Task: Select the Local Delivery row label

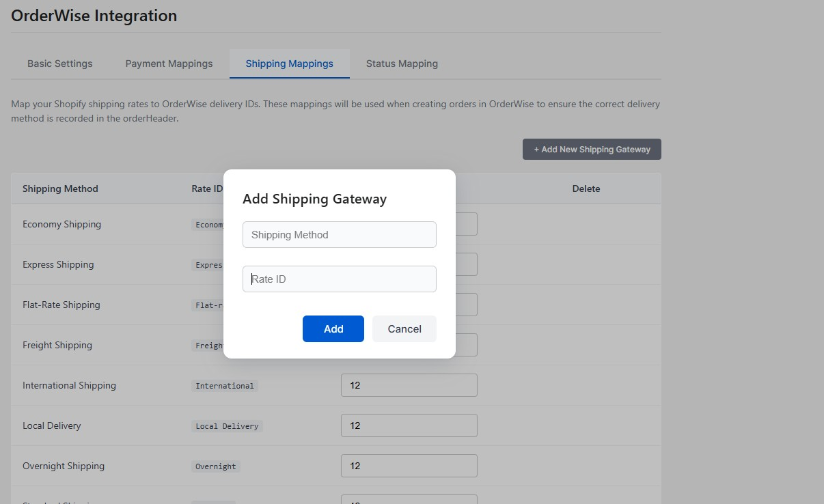Action: coord(52,425)
